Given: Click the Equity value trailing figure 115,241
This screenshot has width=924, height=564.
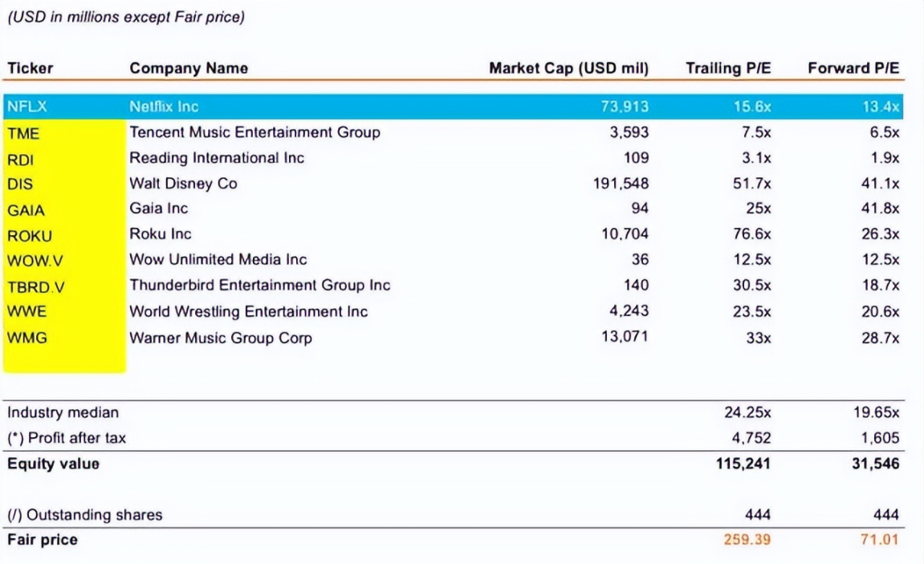Looking at the screenshot, I should pyautogui.click(x=743, y=464).
